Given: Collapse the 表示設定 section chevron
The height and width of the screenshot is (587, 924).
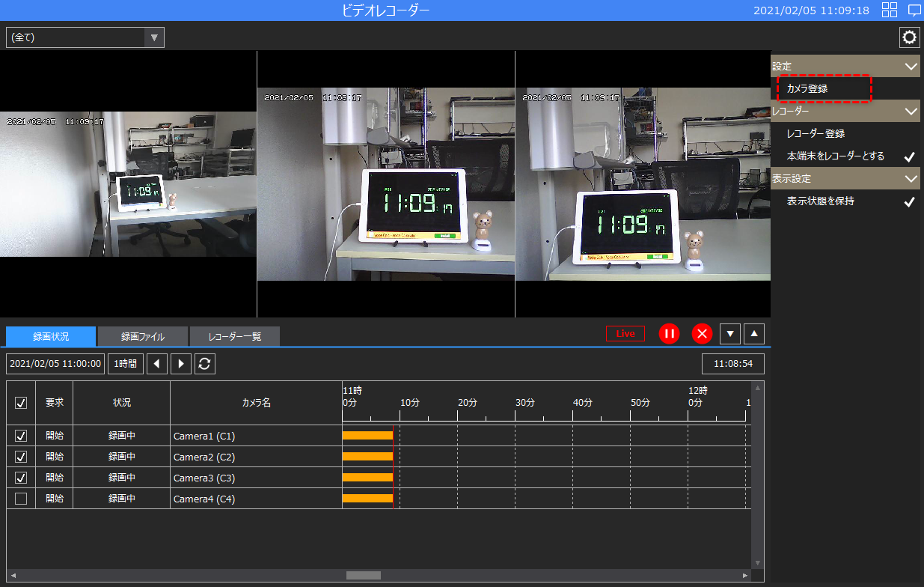Looking at the screenshot, I should (911, 178).
